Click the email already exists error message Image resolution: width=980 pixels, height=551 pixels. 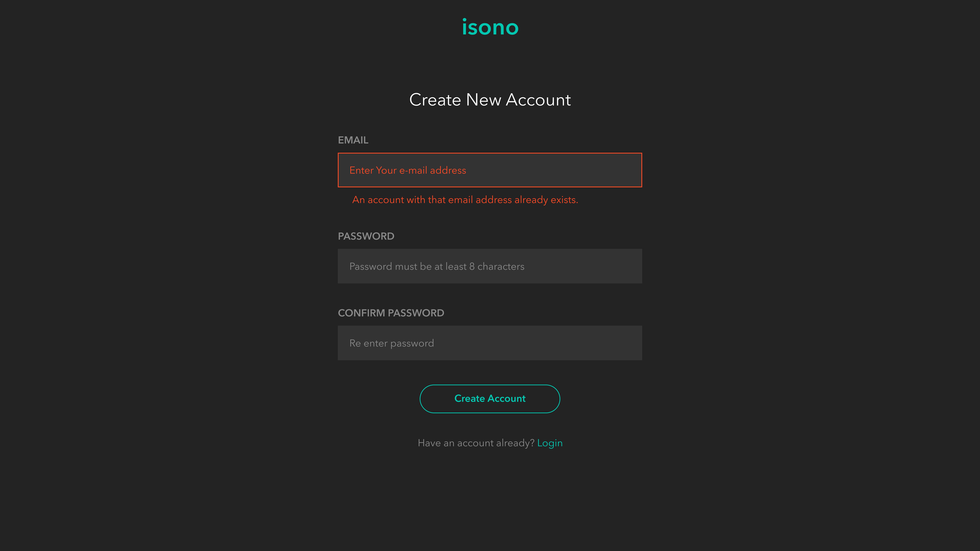click(x=465, y=200)
